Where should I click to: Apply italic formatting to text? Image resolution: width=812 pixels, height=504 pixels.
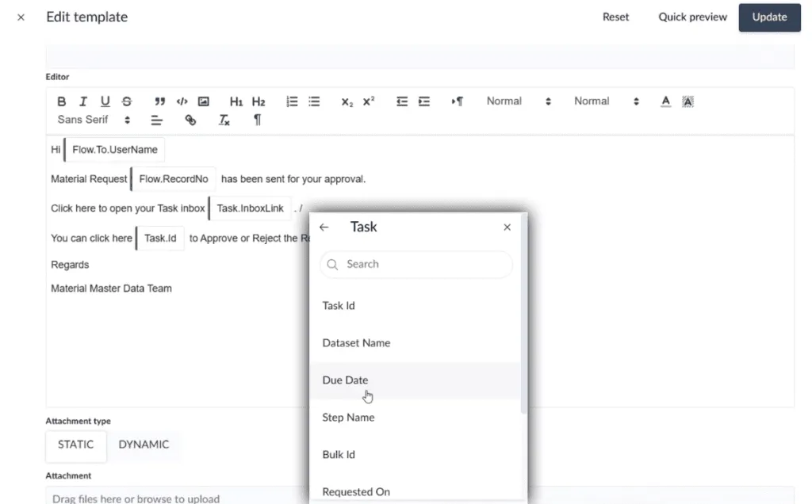click(x=82, y=101)
